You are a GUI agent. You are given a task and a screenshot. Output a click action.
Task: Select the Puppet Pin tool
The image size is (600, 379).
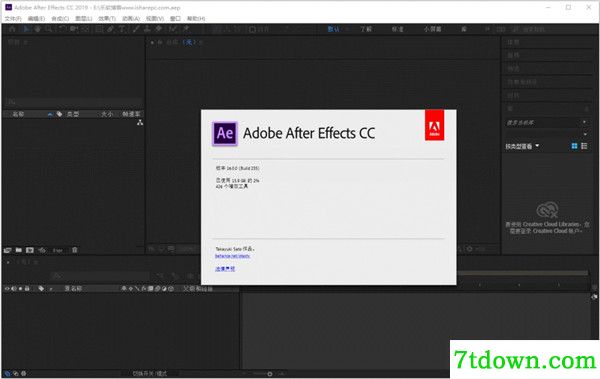pyautogui.click(x=186, y=29)
